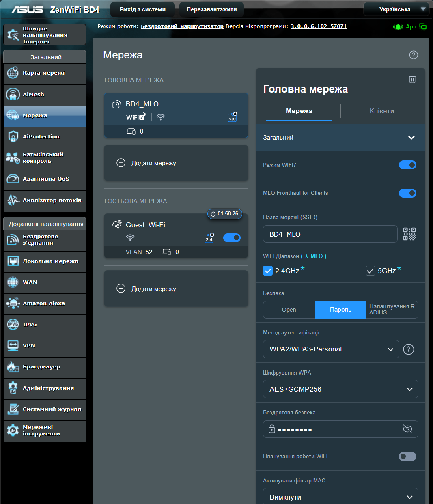Screen dimensions: 433x504
Task: Open the MAC filter Вимкнути dropdown
Action: [x=340, y=497]
